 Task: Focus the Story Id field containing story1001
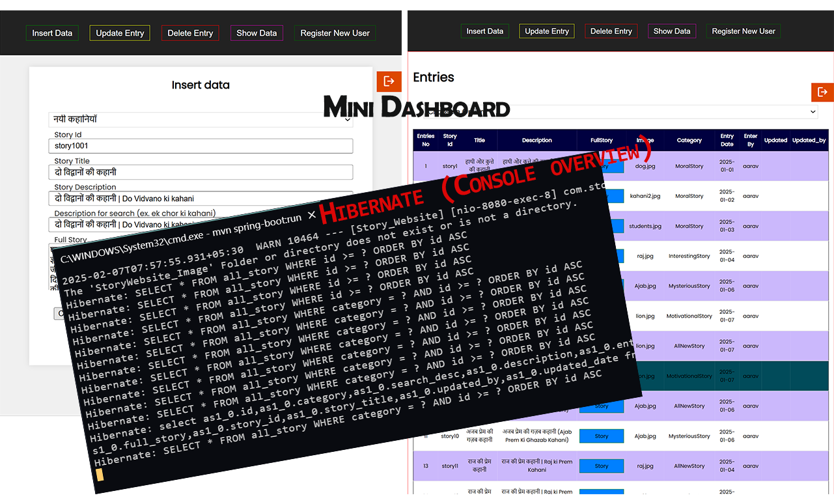pos(201,146)
